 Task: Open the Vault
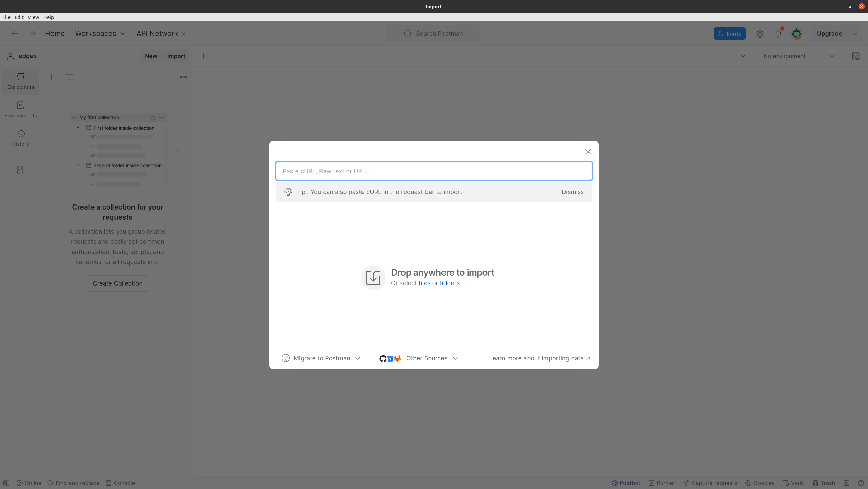click(x=793, y=483)
